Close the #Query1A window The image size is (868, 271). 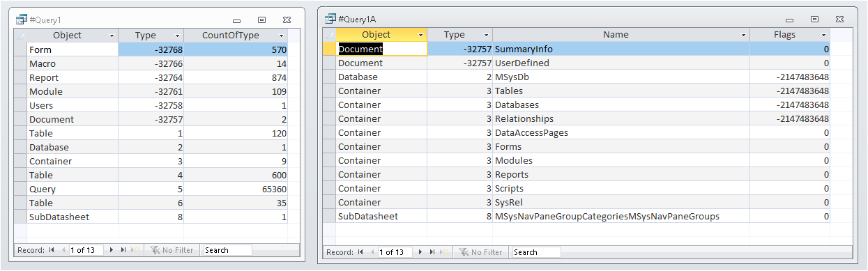[x=839, y=20]
